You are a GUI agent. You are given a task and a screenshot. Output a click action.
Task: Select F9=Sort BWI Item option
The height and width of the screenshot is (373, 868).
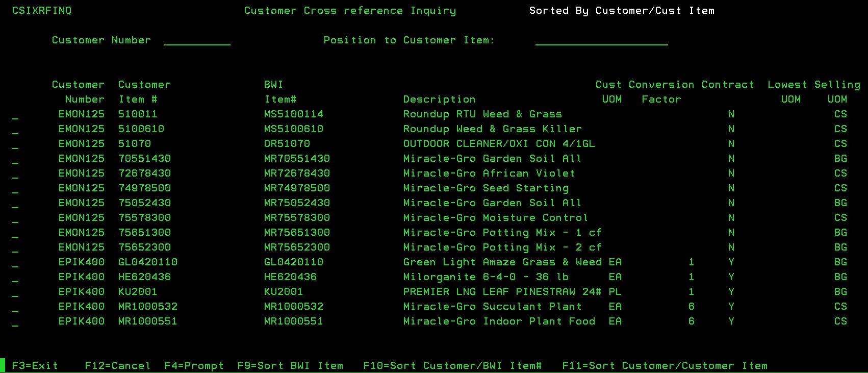290,366
